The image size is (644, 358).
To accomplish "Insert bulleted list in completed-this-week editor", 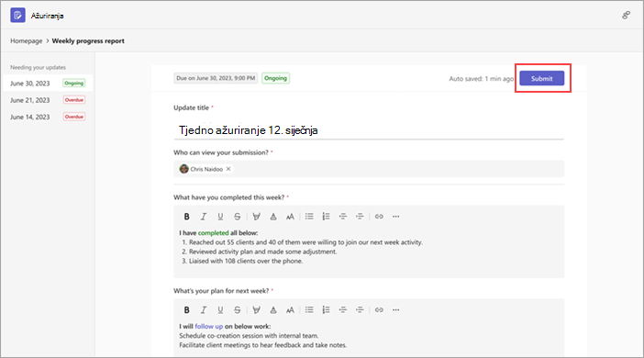I will coord(309,217).
